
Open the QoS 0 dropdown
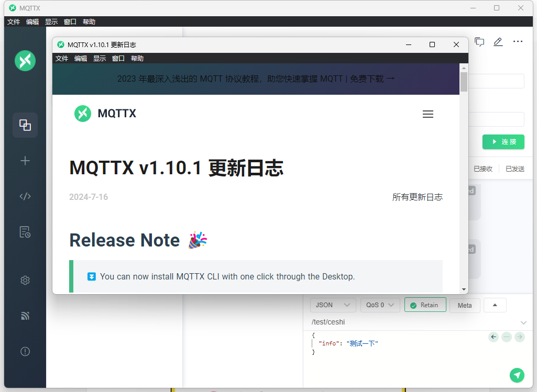click(380, 305)
